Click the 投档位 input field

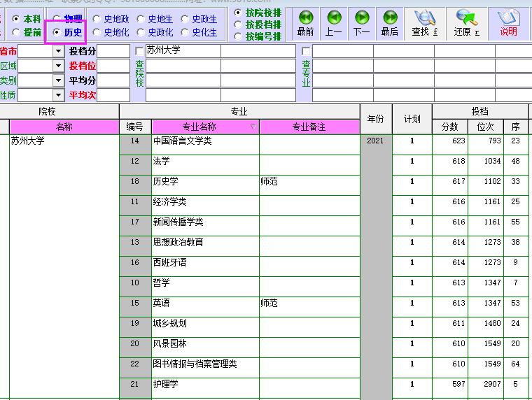pos(113,66)
